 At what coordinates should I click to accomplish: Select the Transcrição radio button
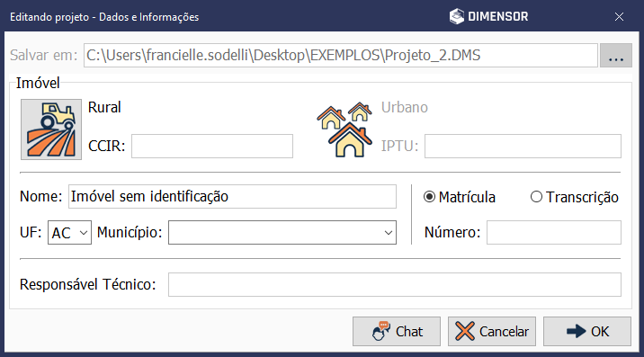(536, 197)
